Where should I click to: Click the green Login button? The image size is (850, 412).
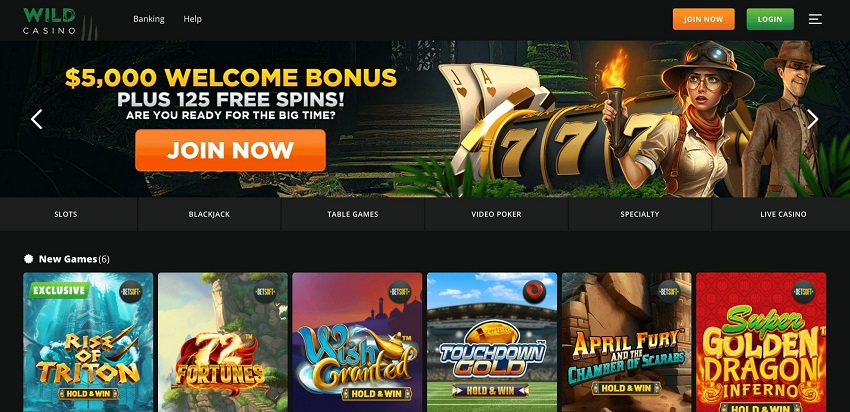(x=770, y=19)
